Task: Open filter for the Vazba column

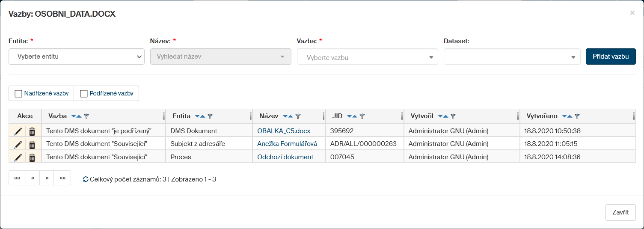Action: [x=86, y=116]
